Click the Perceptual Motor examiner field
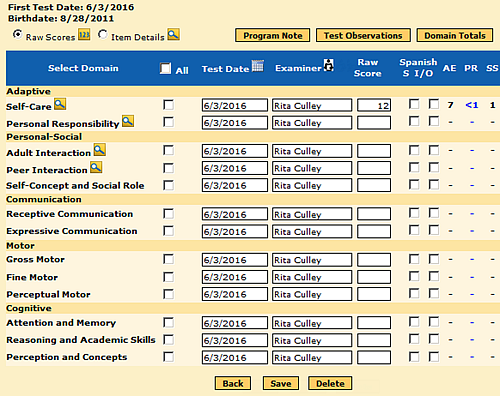Image resolution: width=500 pixels, height=396 pixels. pyautogui.click(x=312, y=294)
